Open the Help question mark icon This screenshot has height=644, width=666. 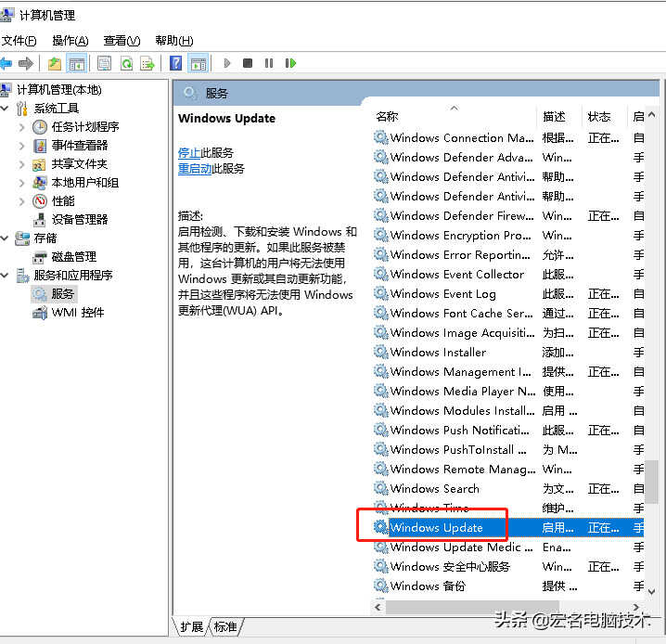point(175,64)
